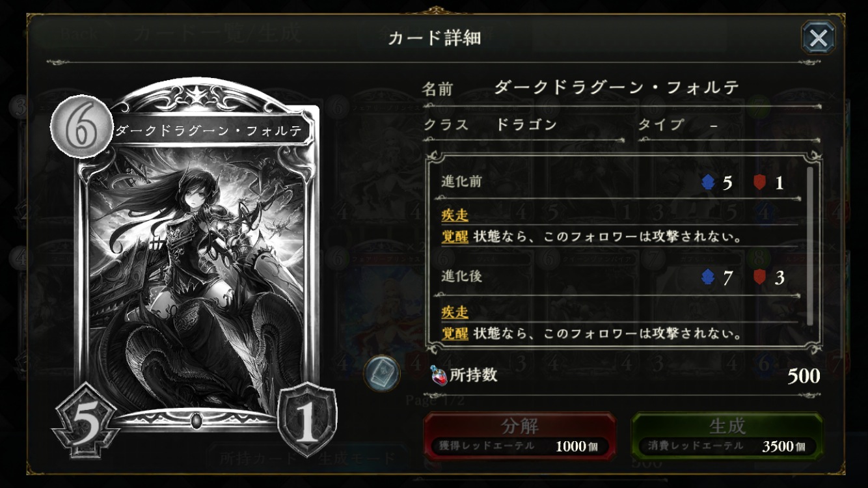
Task: Tap the blue book flavor-text icon
Action: 381,373
